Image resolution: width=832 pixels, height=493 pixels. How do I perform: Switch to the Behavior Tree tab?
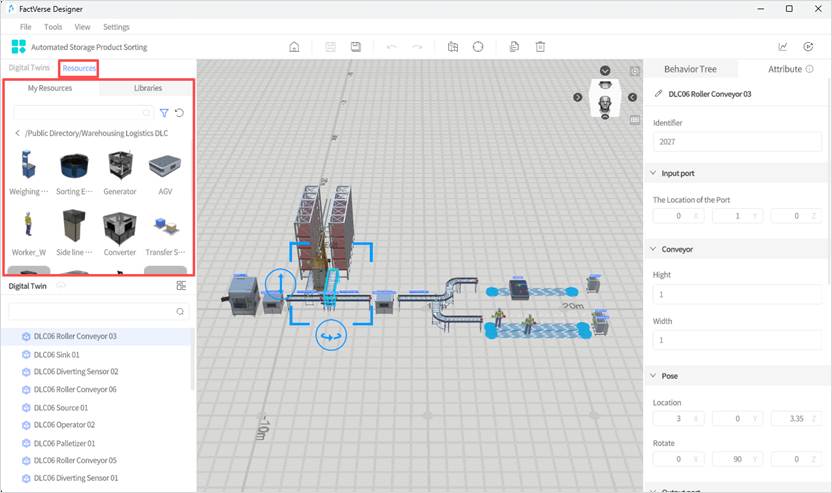point(690,69)
